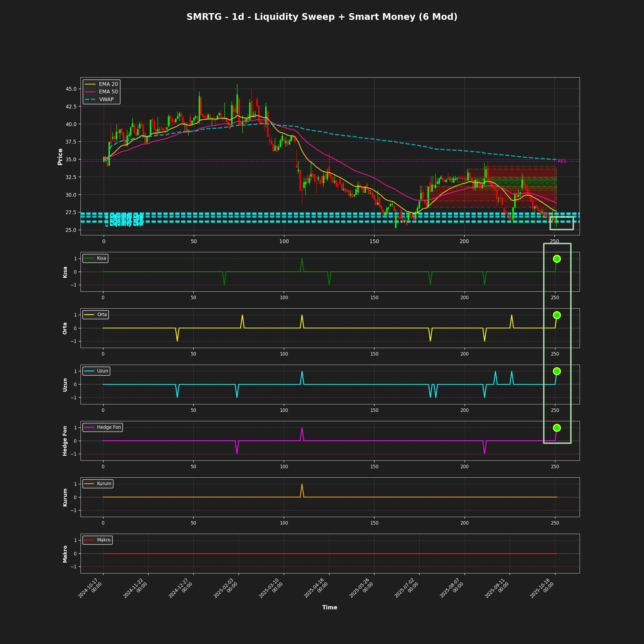This screenshot has height=644, width=644.
Task: Click the green signal marker in Uzun panel
Action: click(x=557, y=371)
